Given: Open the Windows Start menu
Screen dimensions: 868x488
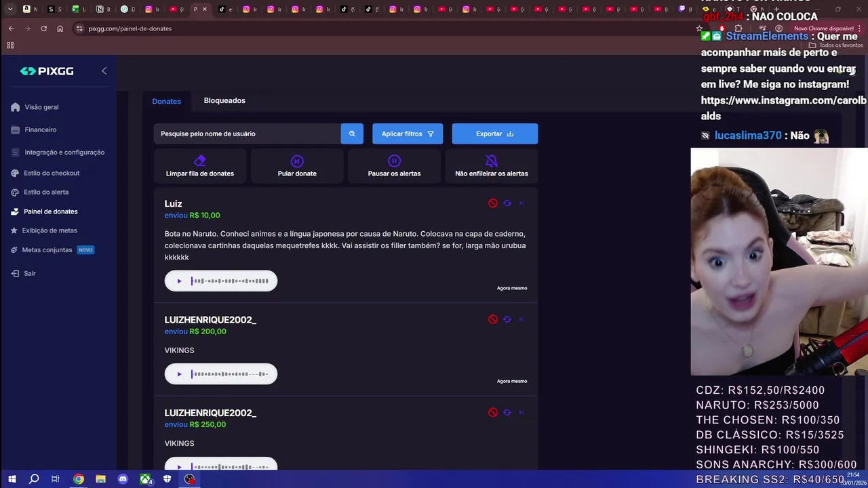Looking at the screenshot, I should pyautogui.click(x=12, y=479).
